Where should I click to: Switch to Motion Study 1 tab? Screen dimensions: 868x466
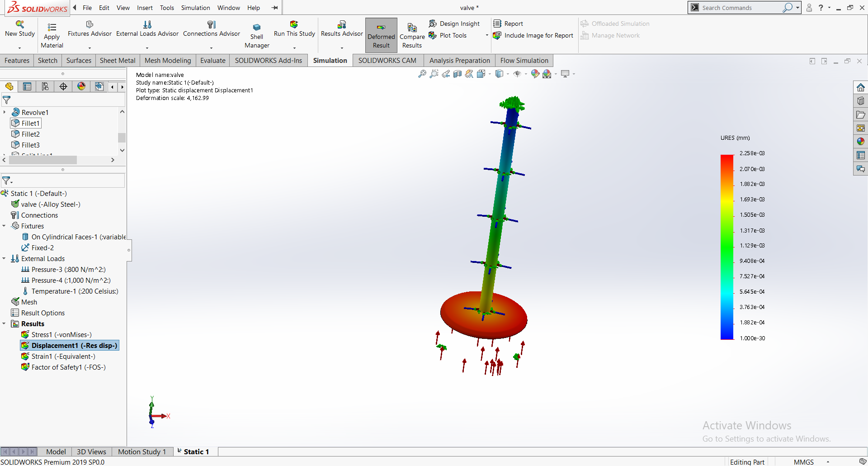(x=142, y=452)
